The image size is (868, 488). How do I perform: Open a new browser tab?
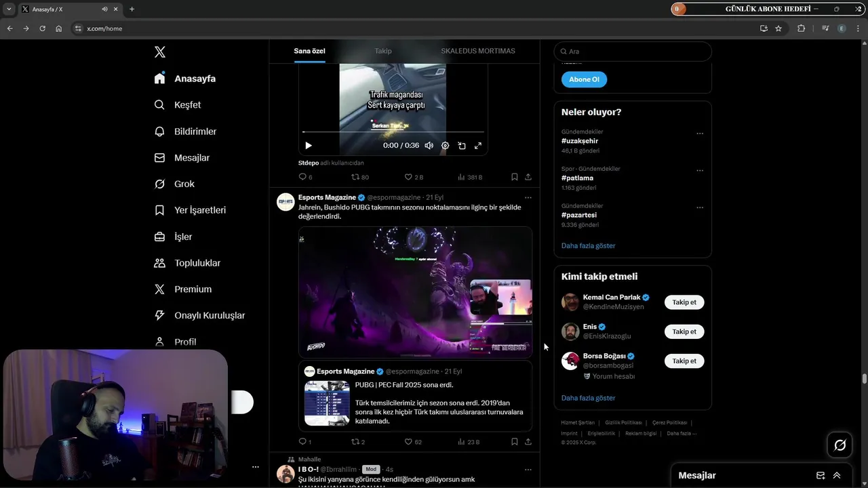(x=132, y=9)
